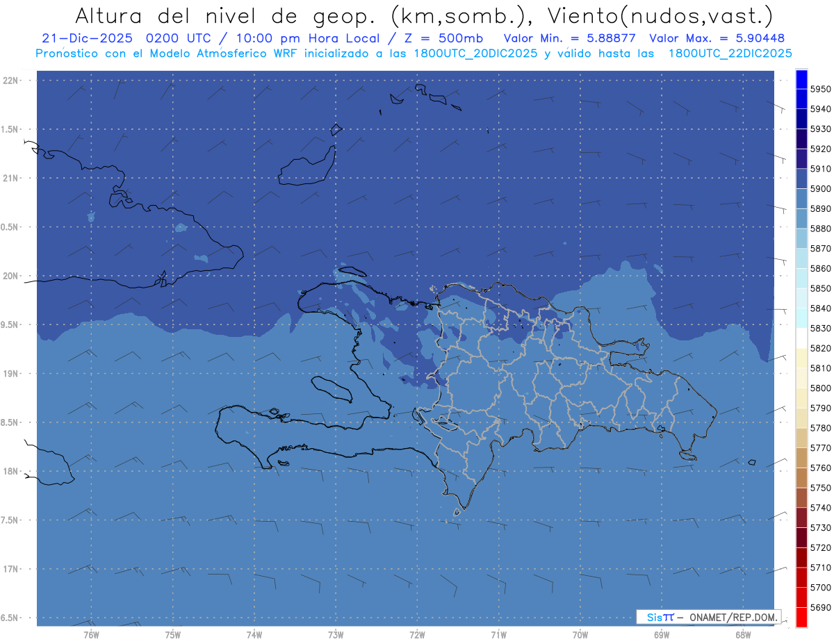The image size is (834, 644).
Task: Click the '20N' latitude label
Action: [x=11, y=276]
